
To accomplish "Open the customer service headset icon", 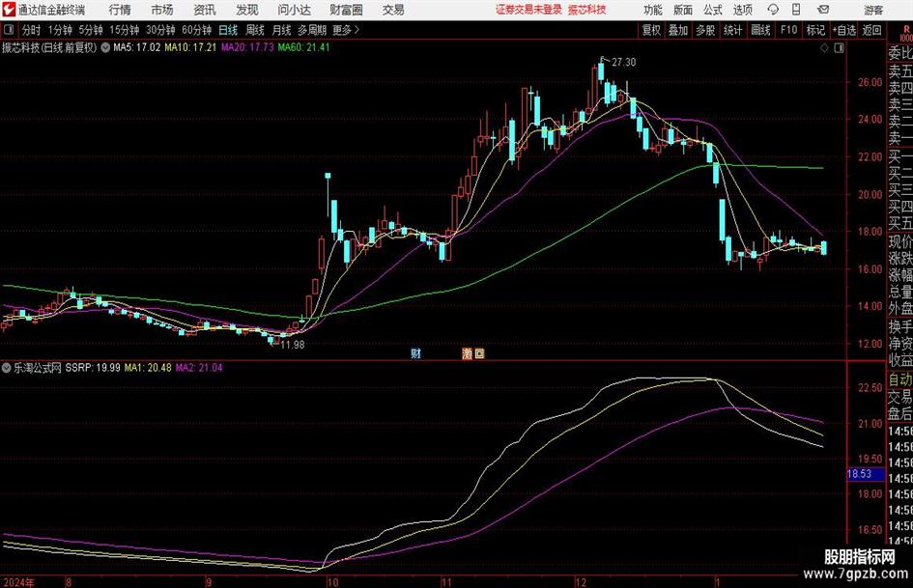I will click(773, 10).
